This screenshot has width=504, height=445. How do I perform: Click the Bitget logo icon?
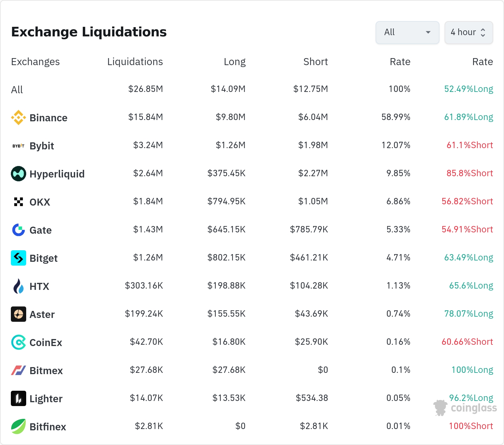[19, 258]
